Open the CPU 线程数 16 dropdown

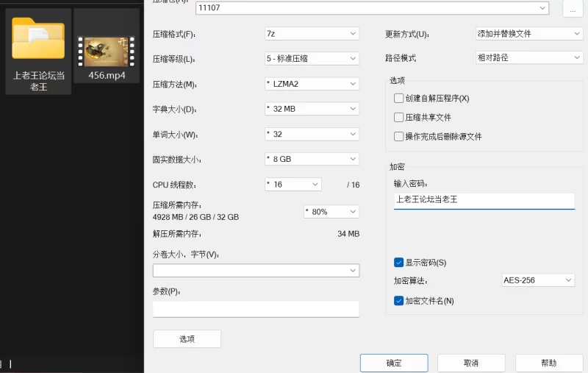pos(293,184)
